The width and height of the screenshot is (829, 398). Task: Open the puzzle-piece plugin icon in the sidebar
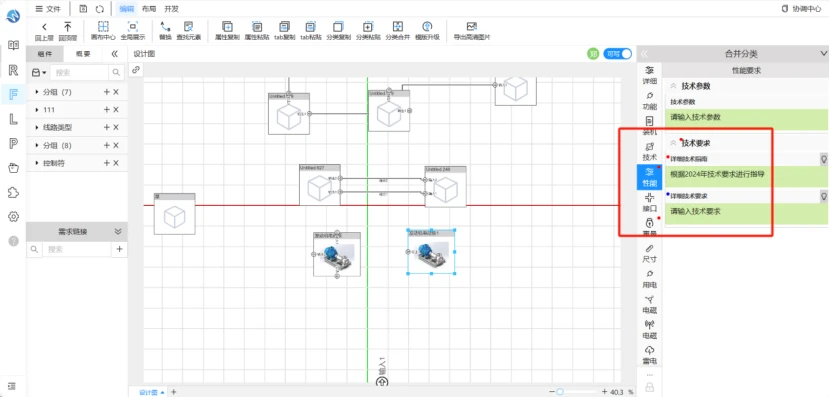click(14, 192)
